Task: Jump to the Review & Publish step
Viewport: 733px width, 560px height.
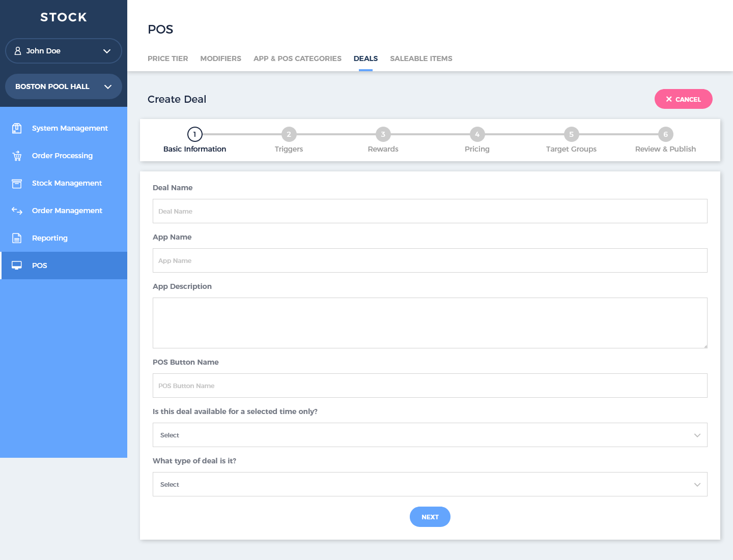Action: pyautogui.click(x=665, y=134)
